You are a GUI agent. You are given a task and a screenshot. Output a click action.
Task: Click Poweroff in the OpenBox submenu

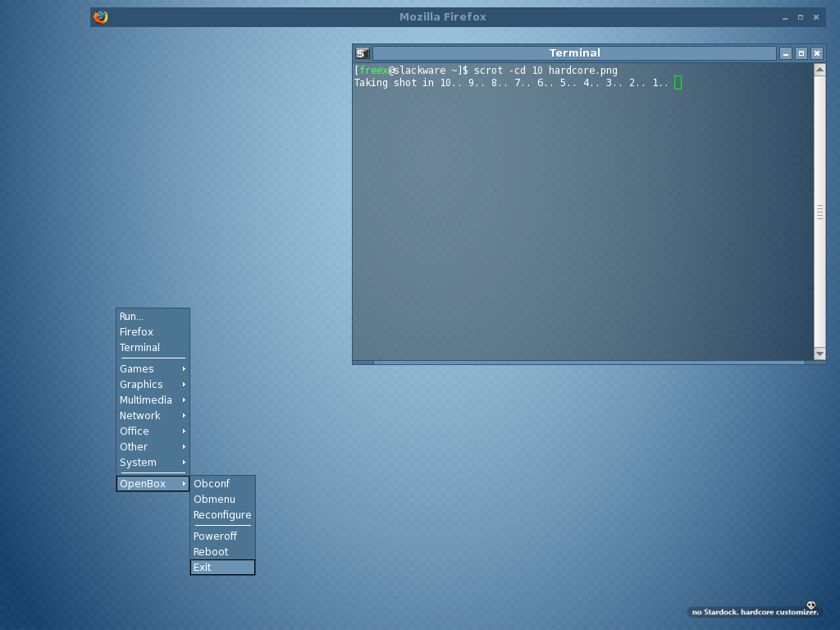point(222,536)
